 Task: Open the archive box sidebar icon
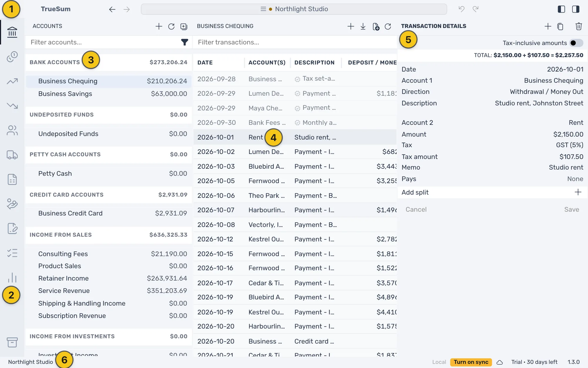(12, 342)
